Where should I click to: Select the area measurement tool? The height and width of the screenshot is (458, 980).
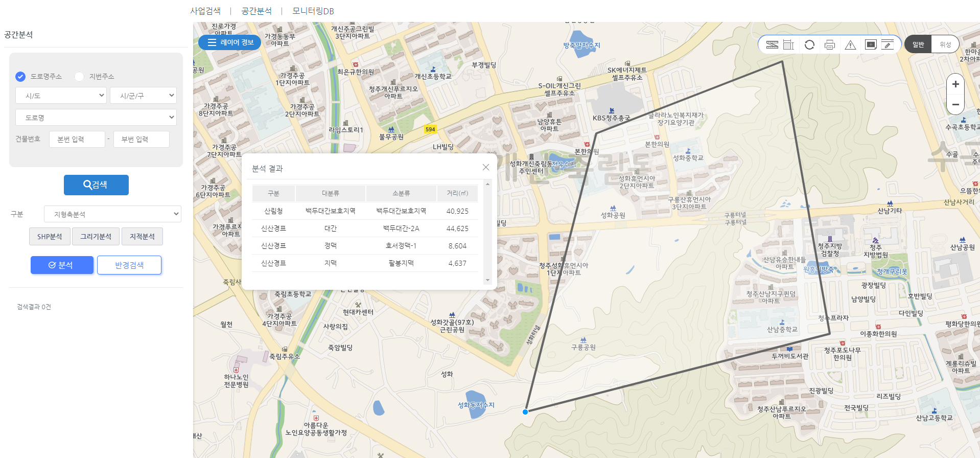(x=788, y=45)
